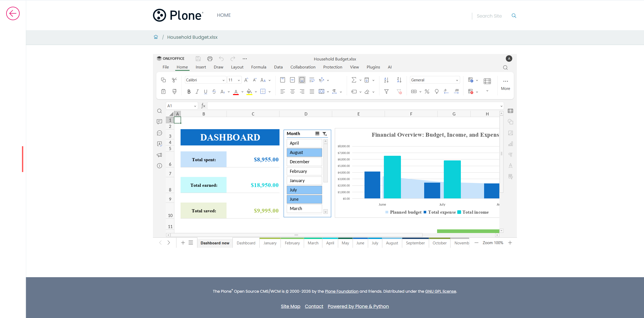Click the Plone back arrow circle icon

coord(13,13)
